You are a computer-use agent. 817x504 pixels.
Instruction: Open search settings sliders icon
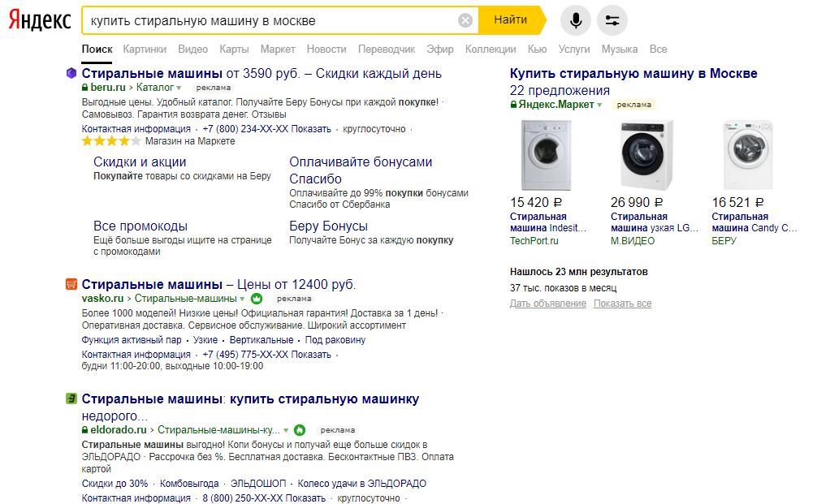(612, 20)
